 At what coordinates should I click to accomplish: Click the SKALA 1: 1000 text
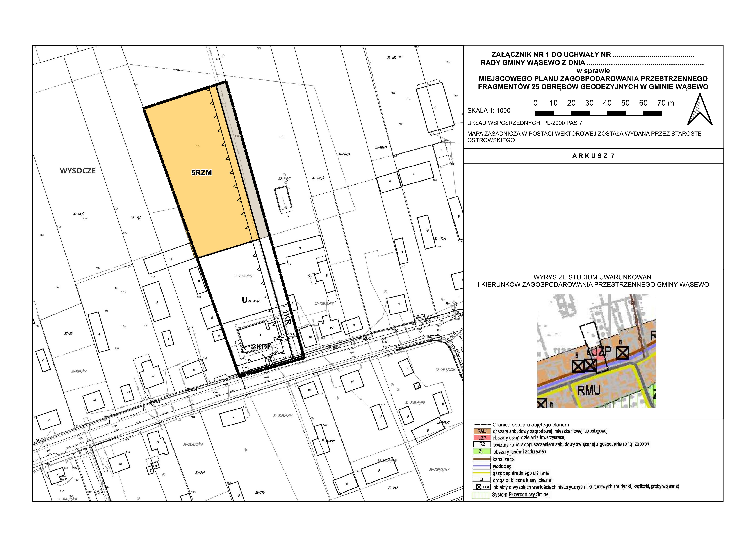489,111
